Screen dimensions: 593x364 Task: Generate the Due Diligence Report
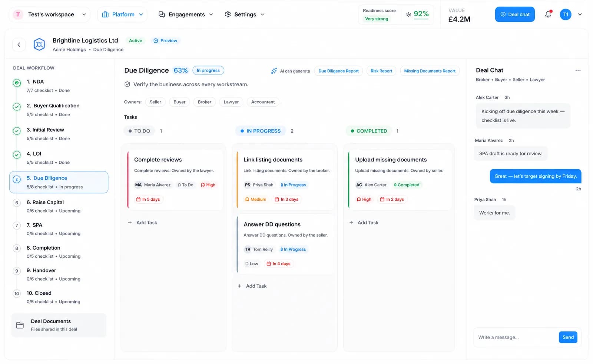click(x=339, y=71)
